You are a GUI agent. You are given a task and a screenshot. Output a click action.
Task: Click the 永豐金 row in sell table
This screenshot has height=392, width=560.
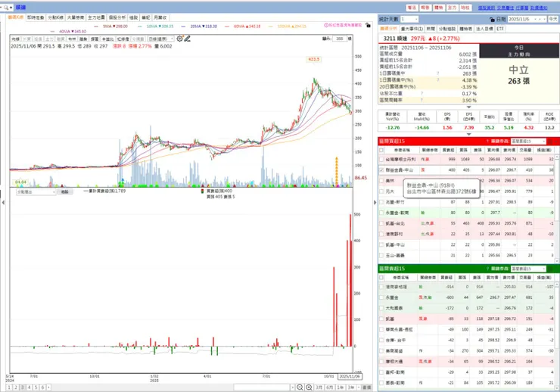click(x=466, y=297)
